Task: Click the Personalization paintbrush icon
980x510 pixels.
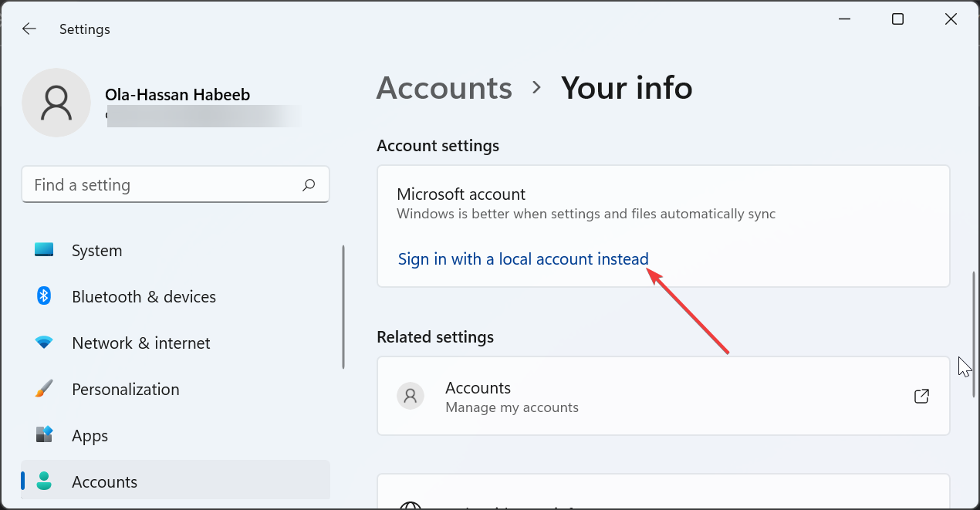Action: pyautogui.click(x=44, y=389)
